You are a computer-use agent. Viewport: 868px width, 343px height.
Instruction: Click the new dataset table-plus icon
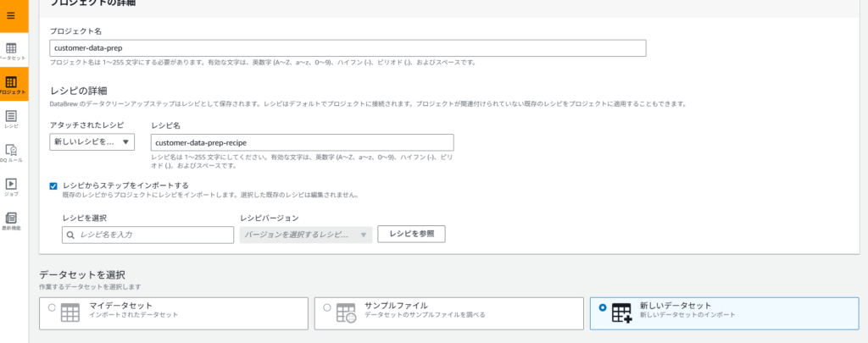622,313
